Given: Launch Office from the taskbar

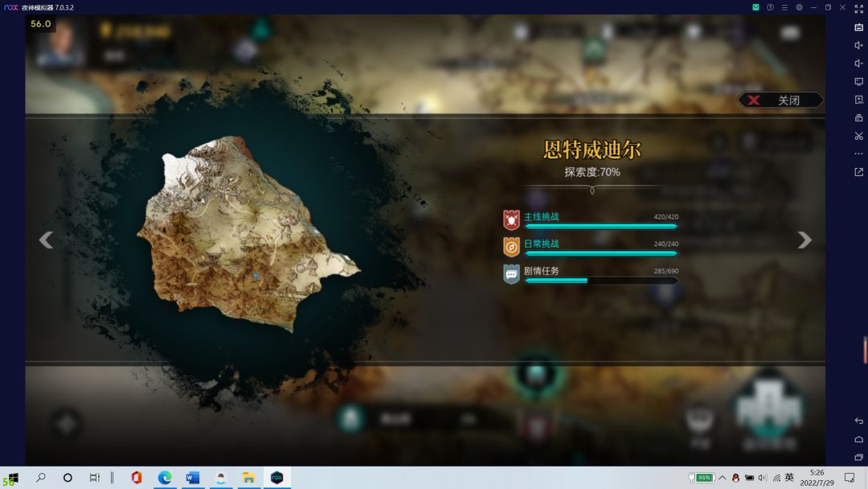Looking at the screenshot, I should 137,478.
